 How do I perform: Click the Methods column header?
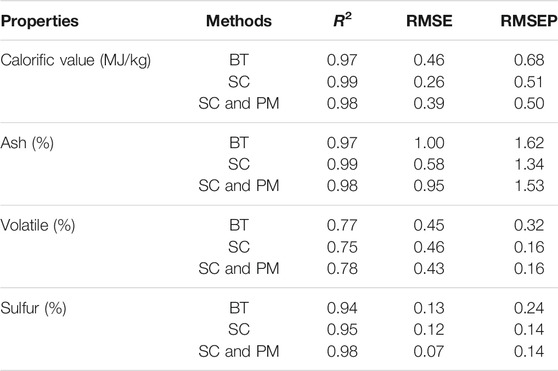pos(239,21)
